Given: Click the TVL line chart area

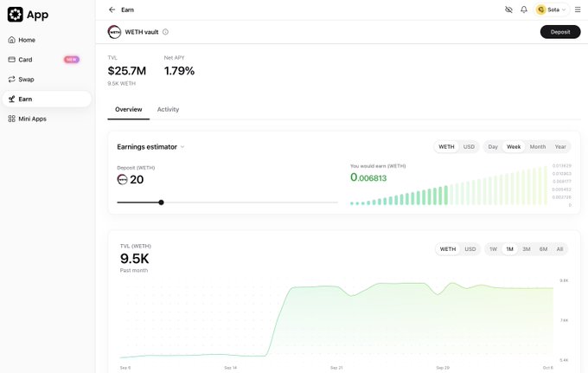Looking at the screenshot, I should coord(336,321).
